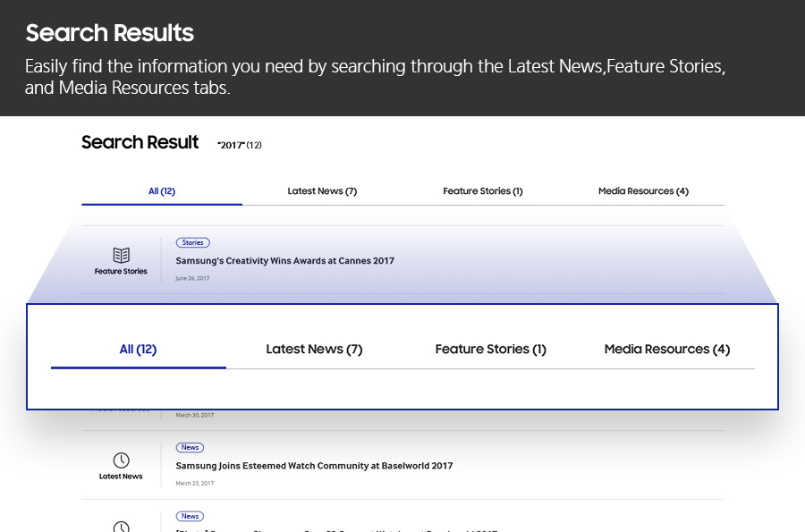This screenshot has width=805, height=532.
Task: Click the Latest News label under the clock icon
Action: click(x=121, y=477)
